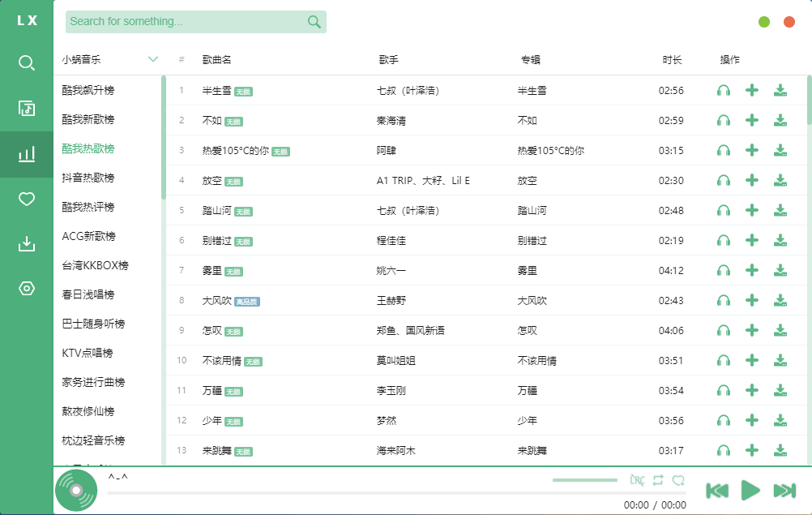This screenshot has height=515, width=812.
Task: Download 少年 song
Action: click(780, 421)
